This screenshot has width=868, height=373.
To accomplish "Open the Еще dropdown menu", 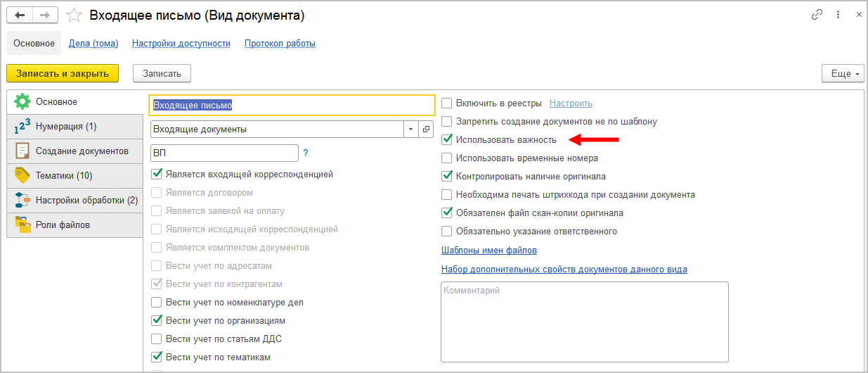I will pos(841,73).
